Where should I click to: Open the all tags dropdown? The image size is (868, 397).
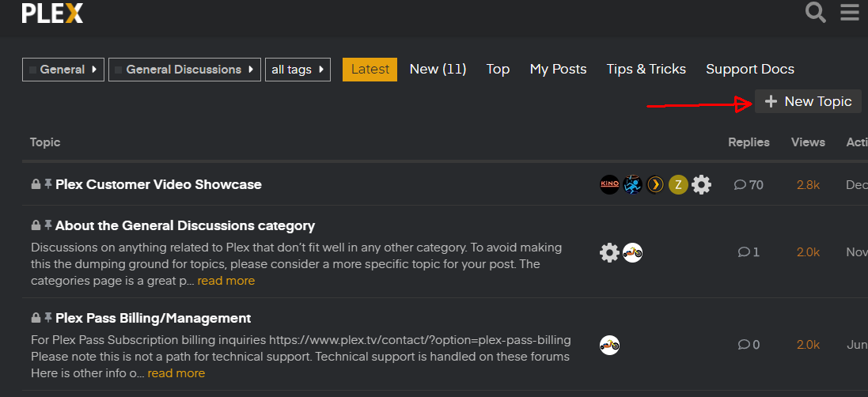pos(298,70)
